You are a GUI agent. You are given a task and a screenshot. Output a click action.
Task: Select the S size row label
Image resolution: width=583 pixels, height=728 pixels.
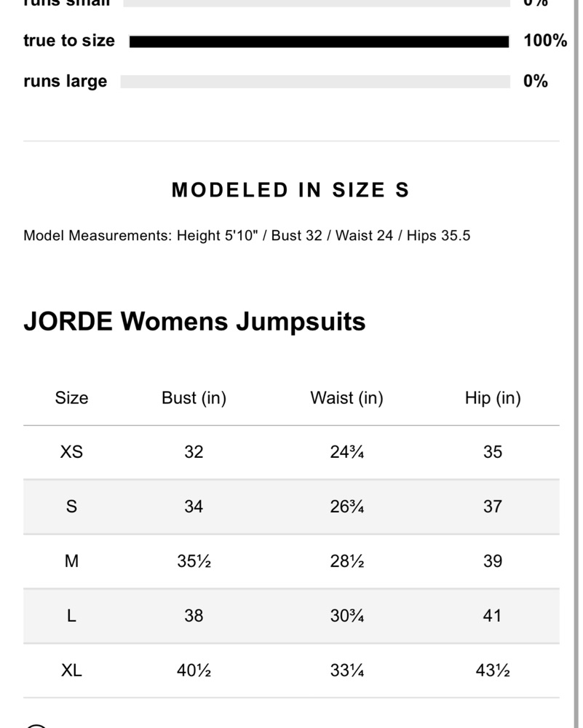pyautogui.click(x=71, y=507)
